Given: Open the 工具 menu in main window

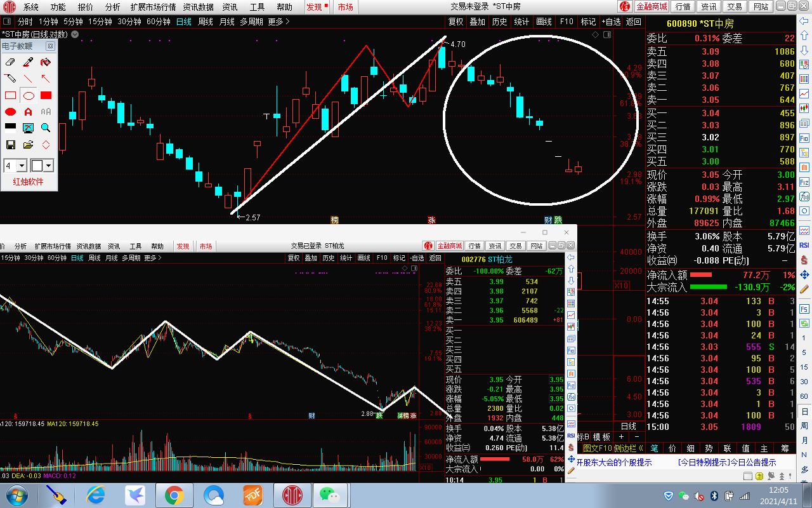Looking at the screenshot, I should click(257, 7).
